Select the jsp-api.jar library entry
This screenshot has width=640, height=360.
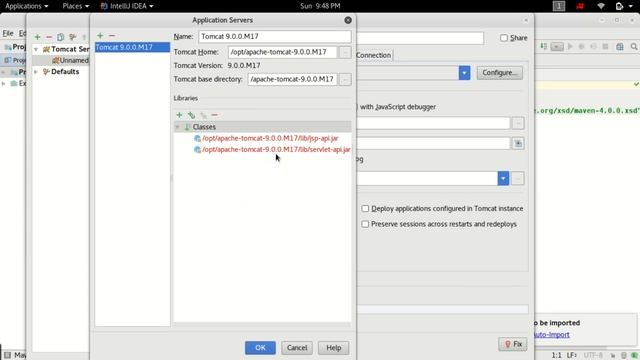tap(270, 138)
